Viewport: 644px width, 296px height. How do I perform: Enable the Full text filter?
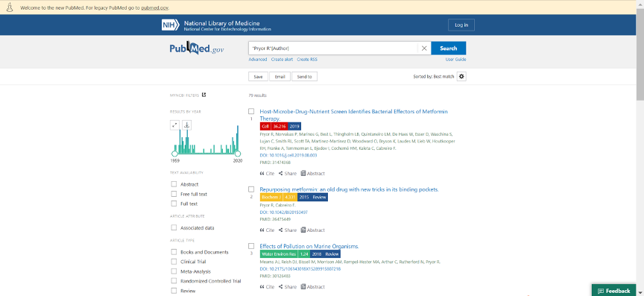[x=174, y=204]
